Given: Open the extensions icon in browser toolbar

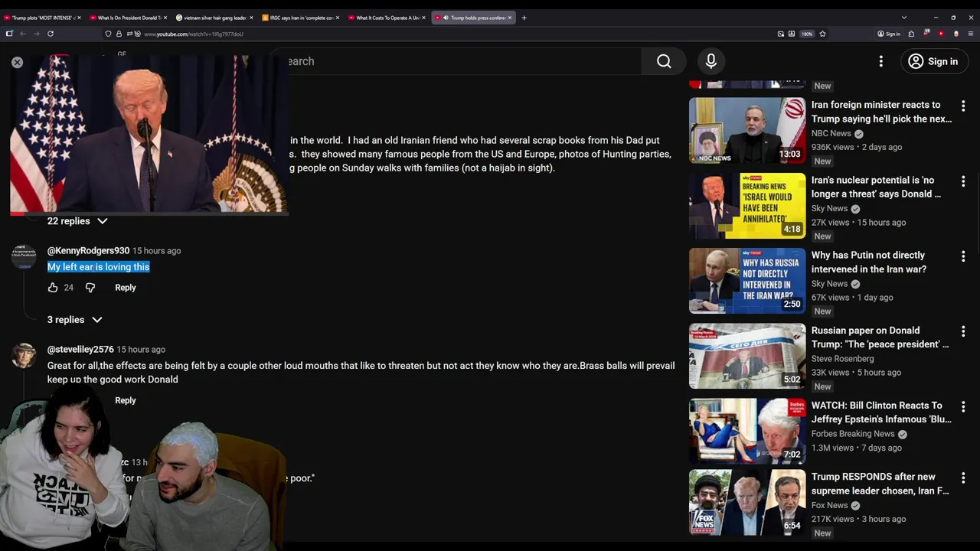Looking at the screenshot, I should tap(911, 34).
